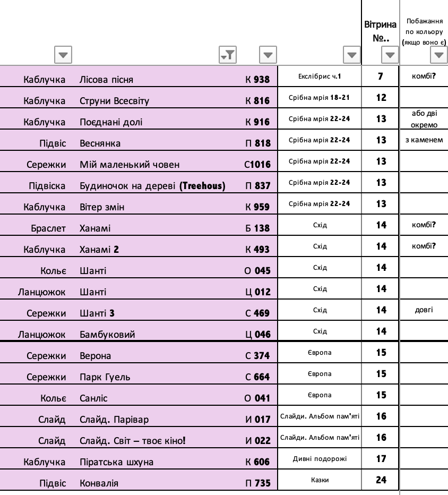Select the showcase number cell 24
Screen dimensions: 448x495
point(381,480)
